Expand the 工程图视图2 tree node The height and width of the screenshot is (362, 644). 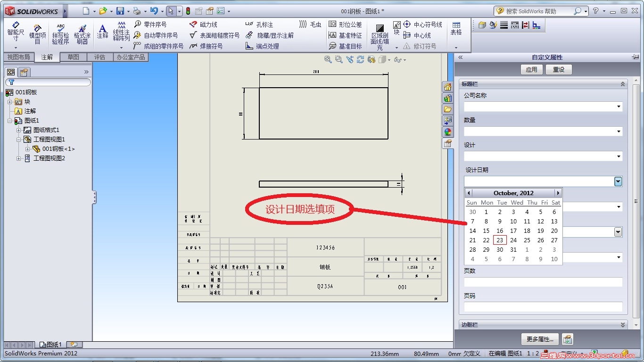[19, 158]
